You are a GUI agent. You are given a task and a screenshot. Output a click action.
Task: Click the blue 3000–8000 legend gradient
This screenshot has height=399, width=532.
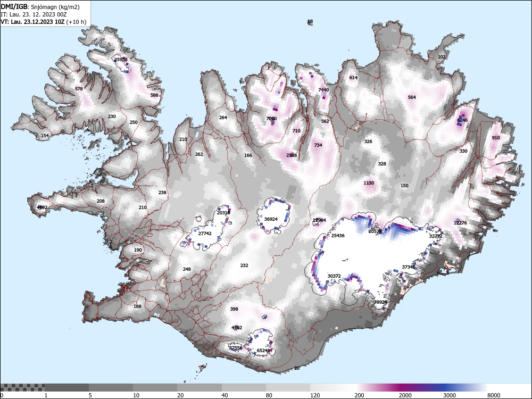pos(465,387)
